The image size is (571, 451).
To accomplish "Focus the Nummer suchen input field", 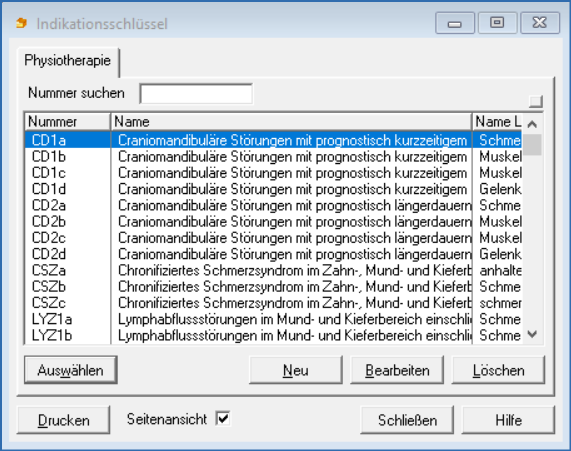I will 196,94.
